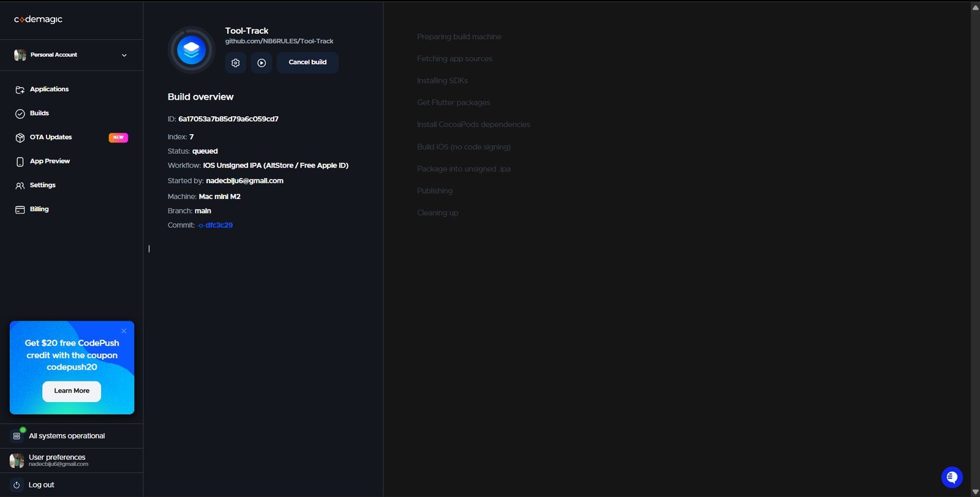The width and height of the screenshot is (980, 497).
Task: Click the NEW badge beside OTA Updates
Action: coord(118,138)
